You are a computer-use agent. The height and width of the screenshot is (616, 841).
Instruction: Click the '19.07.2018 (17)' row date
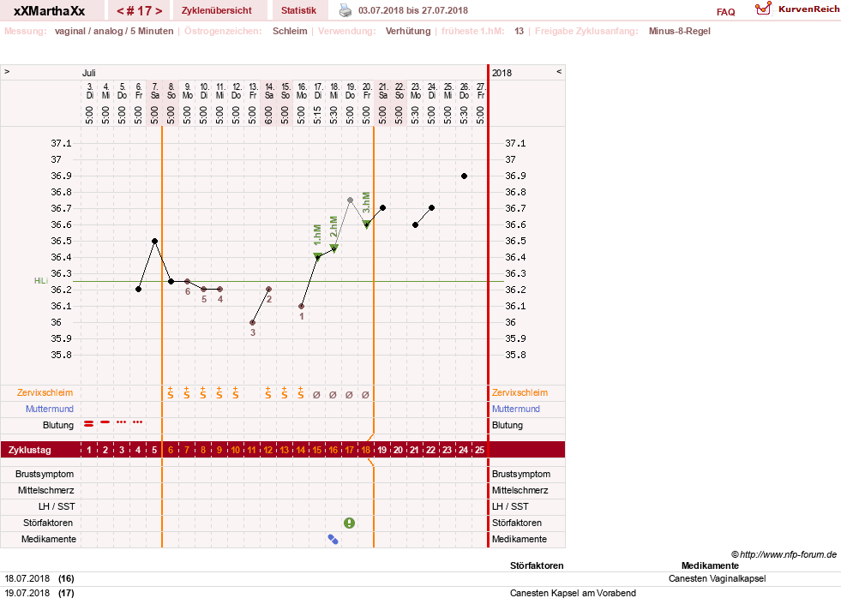pos(39,593)
